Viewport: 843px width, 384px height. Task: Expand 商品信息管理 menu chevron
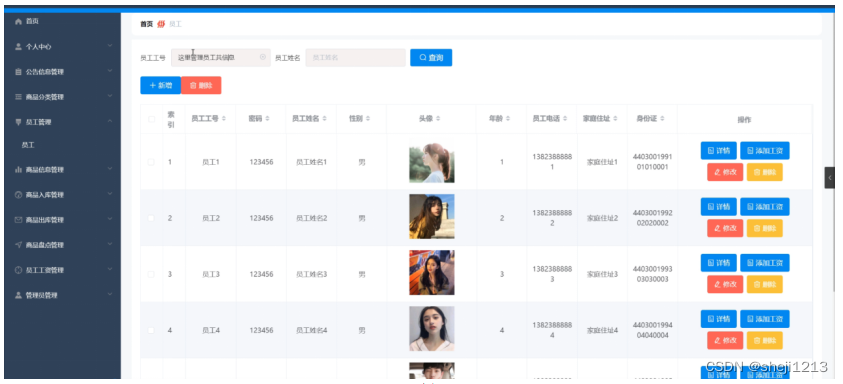coord(110,169)
